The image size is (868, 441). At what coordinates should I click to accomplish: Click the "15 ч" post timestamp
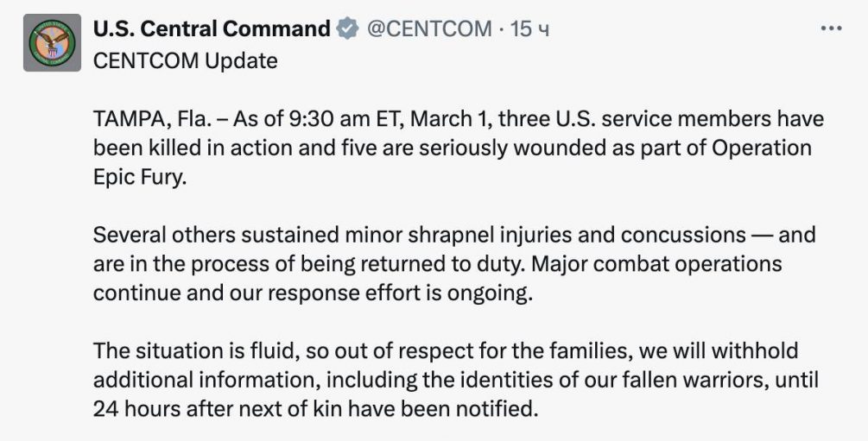click(530, 29)
